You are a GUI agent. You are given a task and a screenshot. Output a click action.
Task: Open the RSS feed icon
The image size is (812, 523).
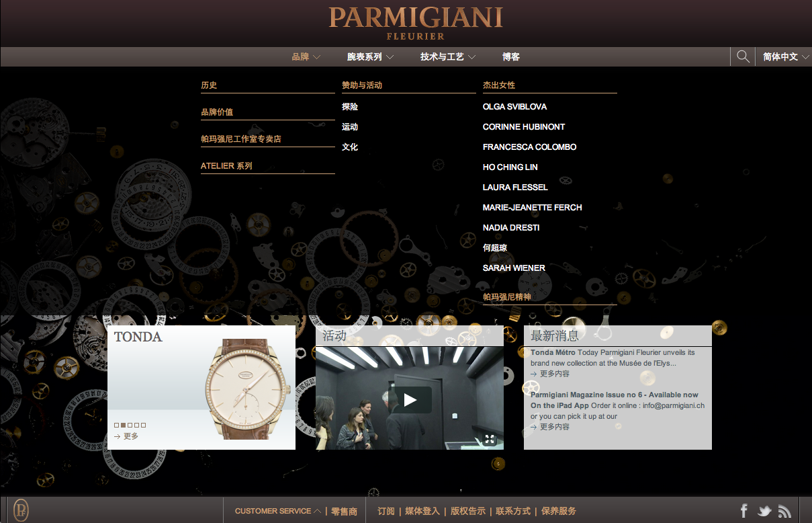click(x=784, y=511)
